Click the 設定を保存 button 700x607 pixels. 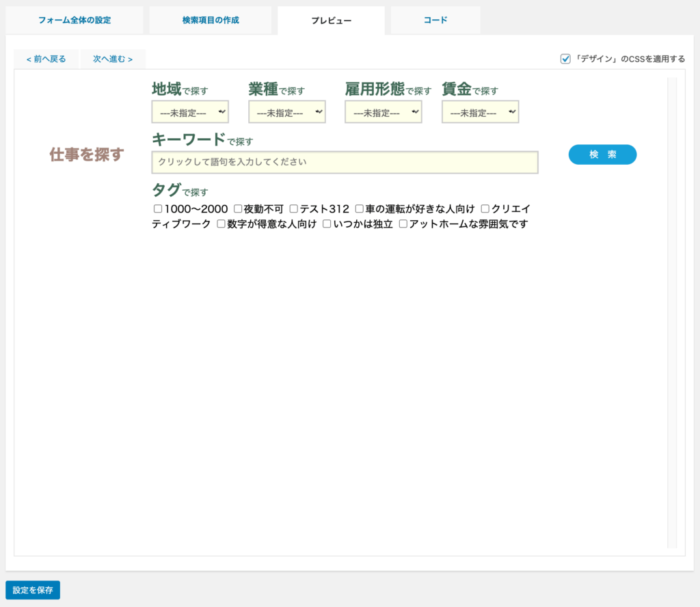(33, 590)
